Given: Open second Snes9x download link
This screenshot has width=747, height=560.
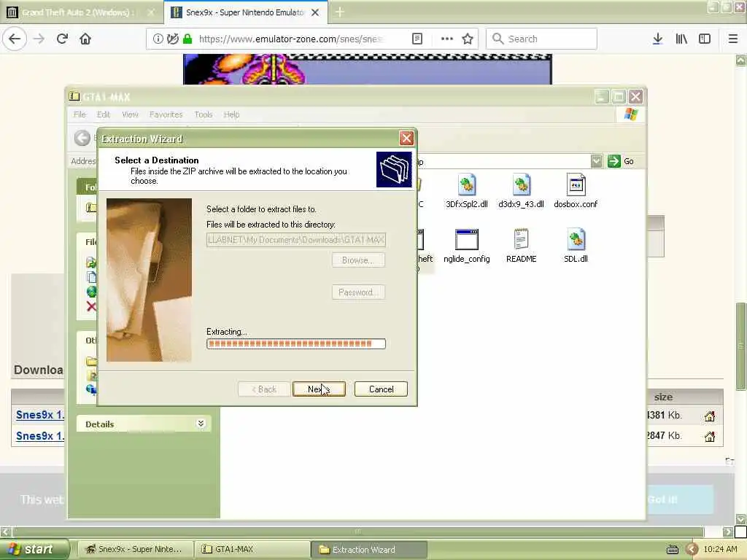Looking at the screenshot, I should coord(39,436).
